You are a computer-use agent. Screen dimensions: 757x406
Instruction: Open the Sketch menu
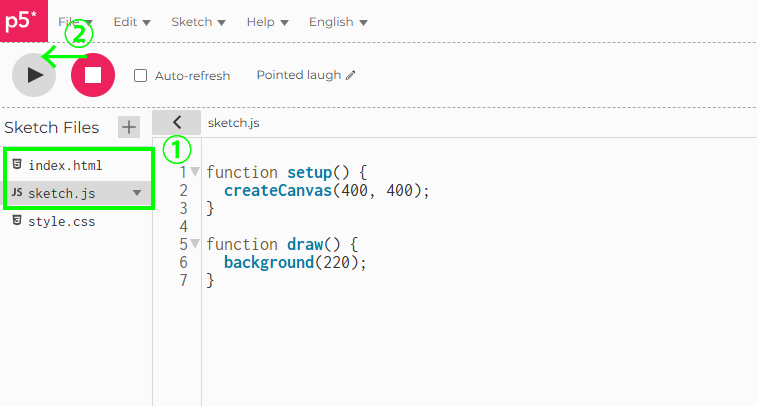pyautogui.click(x=198, y=22)
